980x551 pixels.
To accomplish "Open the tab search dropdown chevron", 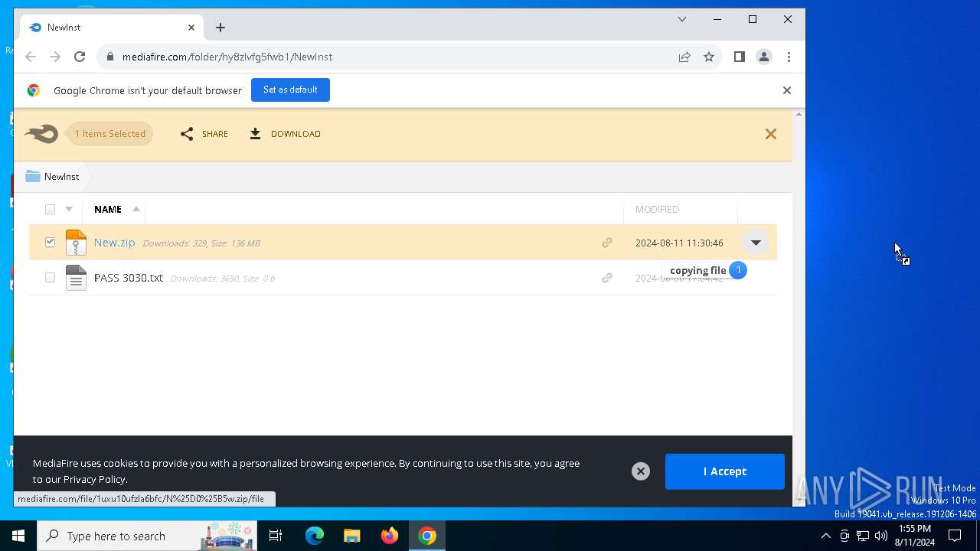I will point(682,20).
